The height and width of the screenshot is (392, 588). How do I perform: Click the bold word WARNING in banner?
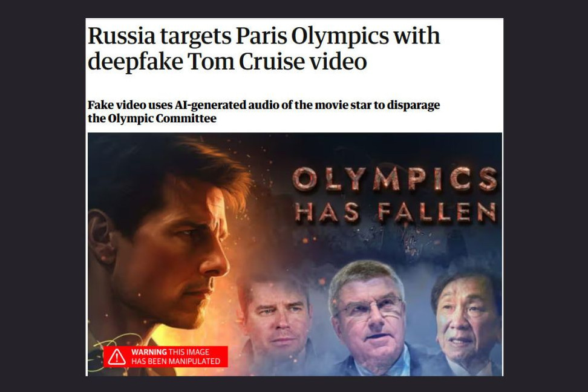pos(149,352)
